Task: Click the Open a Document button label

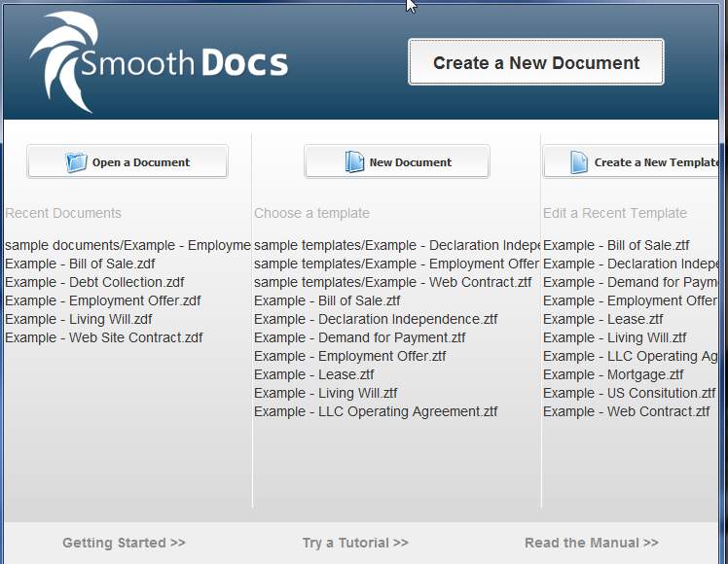Action: pyautogui.click(x=141, y=162)
